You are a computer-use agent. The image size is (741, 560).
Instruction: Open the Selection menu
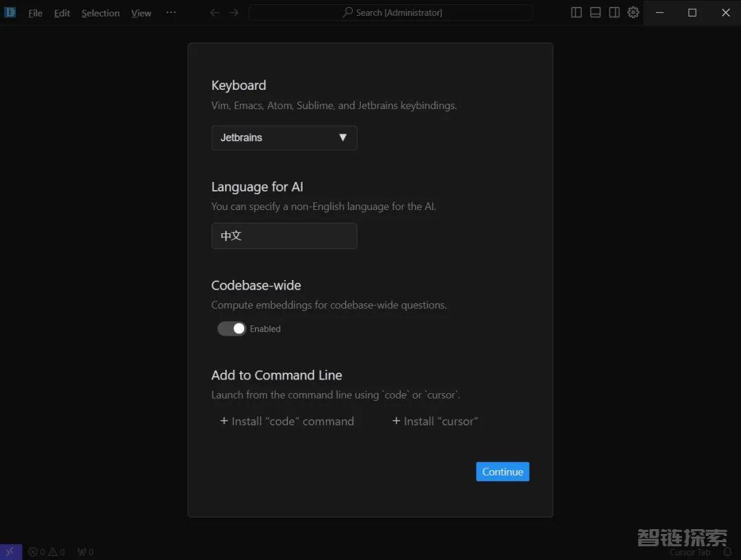point(100,13)
